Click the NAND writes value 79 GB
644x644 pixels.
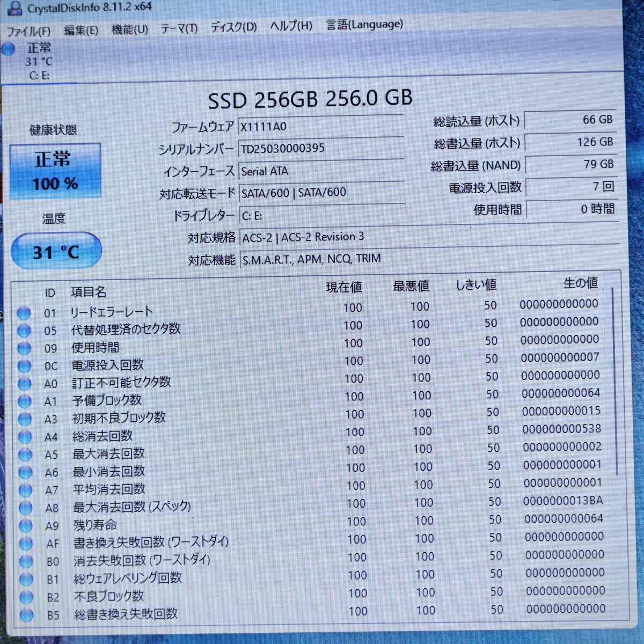point(570,164)
